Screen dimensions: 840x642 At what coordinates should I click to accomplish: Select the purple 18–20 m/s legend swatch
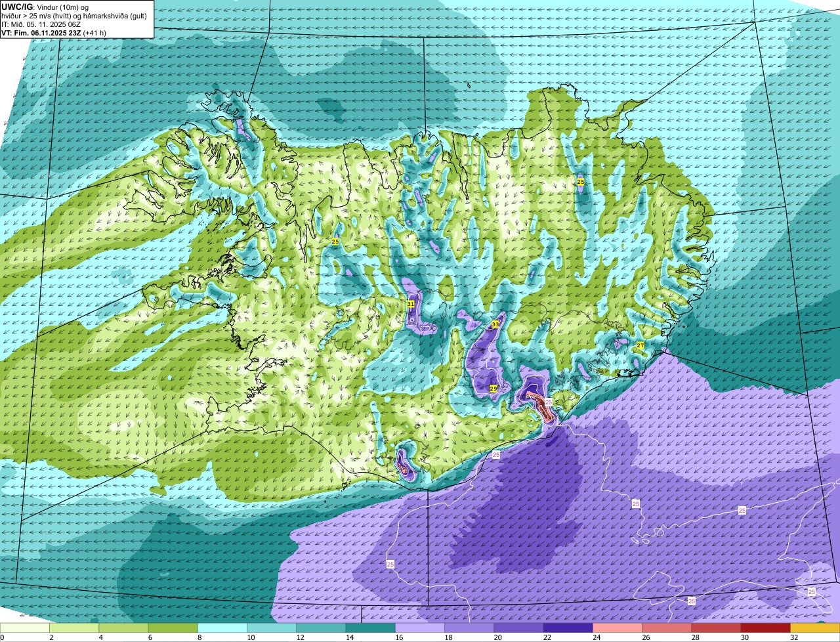point(469,628)
